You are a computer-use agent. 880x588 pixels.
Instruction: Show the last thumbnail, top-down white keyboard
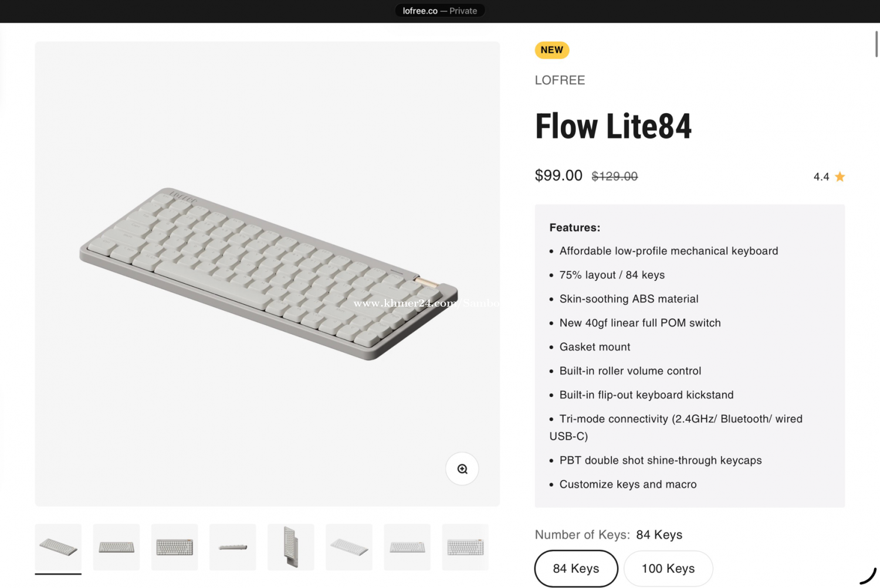[465, 548]
